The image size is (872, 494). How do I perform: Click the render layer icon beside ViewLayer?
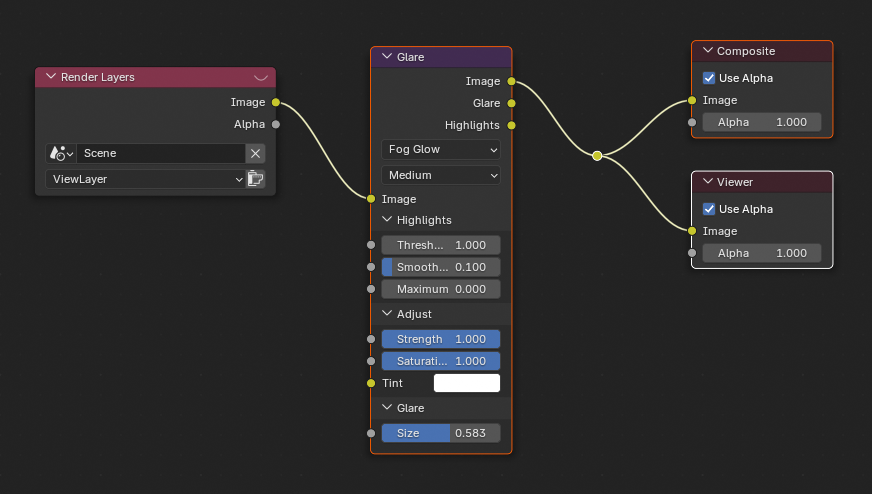click(256, 179)
